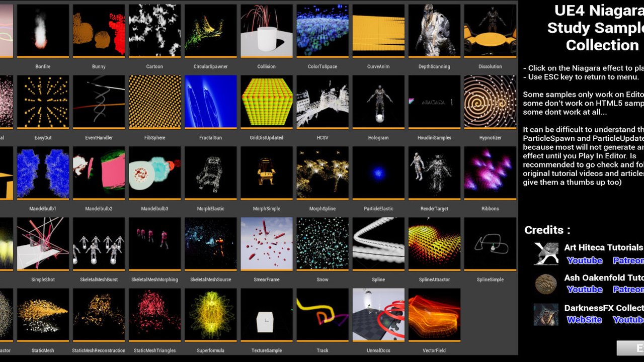Open the Bonfire effect thumbnail
This screenshot has height=362, width=644.
pos(43,31)
